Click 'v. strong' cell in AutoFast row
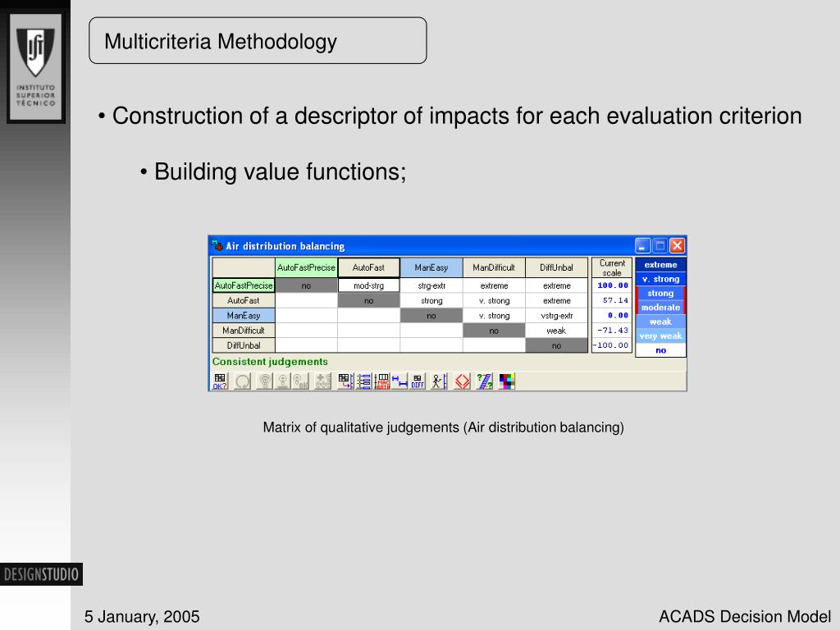This screenshot has width=840, height=630. tap(494, 300)
